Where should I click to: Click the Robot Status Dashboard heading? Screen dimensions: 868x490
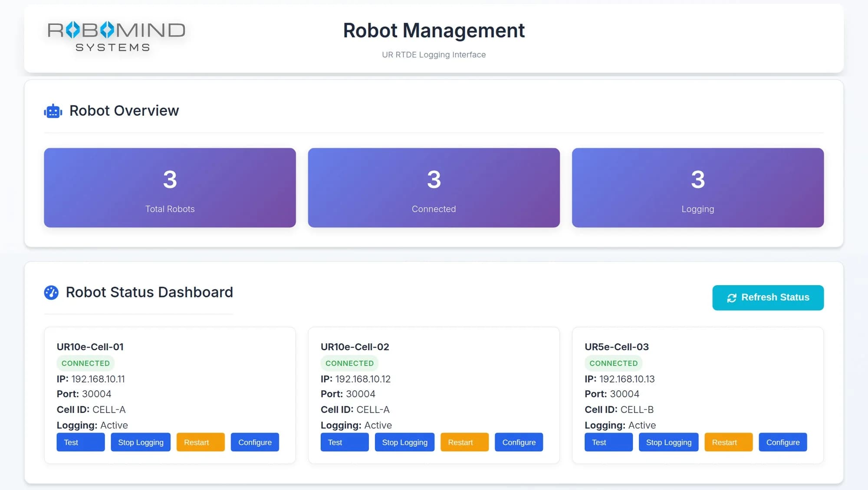pos(149,292)
